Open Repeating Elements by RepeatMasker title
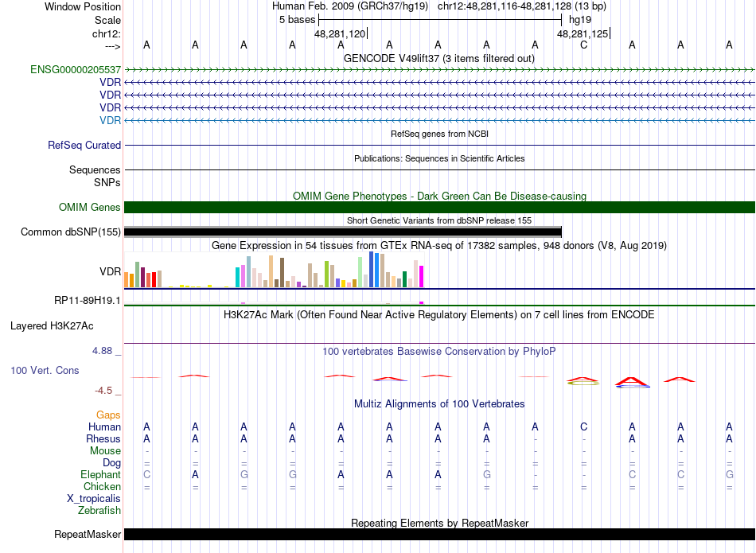 tap(439, 523)
